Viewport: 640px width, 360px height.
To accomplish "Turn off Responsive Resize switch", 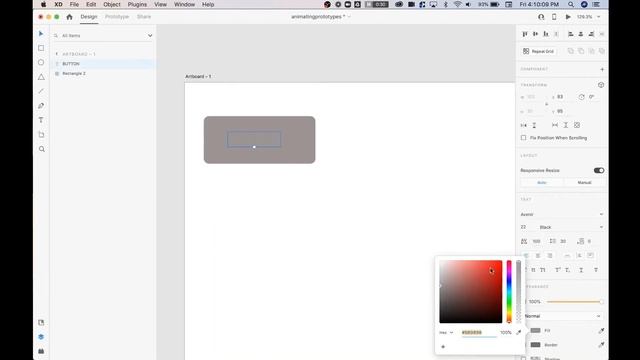I will [599, 171].
